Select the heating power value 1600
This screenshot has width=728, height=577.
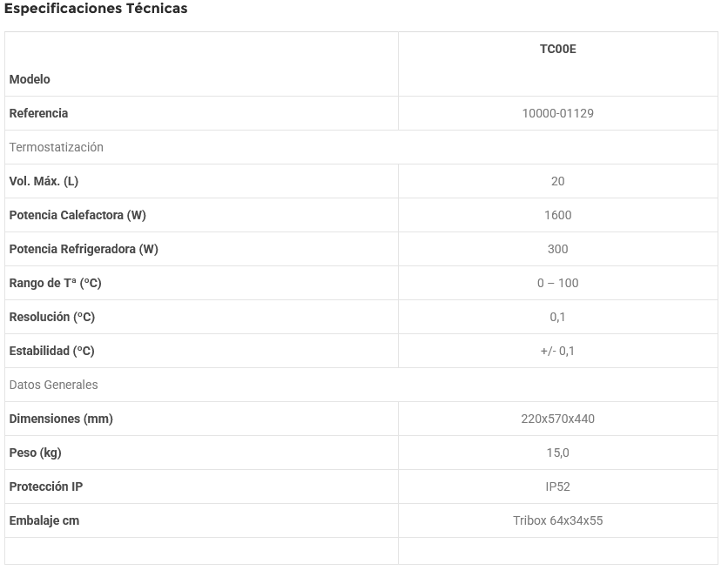click(x=557, y=215)
